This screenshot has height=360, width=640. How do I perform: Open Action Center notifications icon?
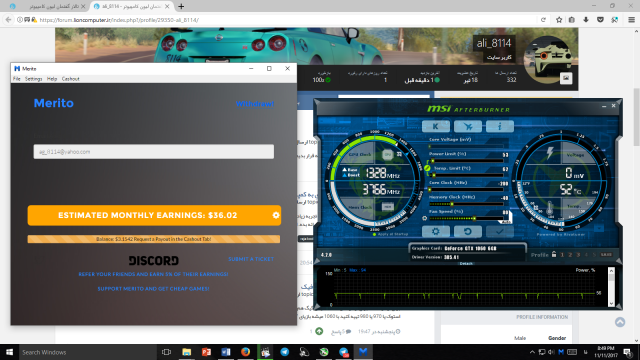(x=627, y=352)
